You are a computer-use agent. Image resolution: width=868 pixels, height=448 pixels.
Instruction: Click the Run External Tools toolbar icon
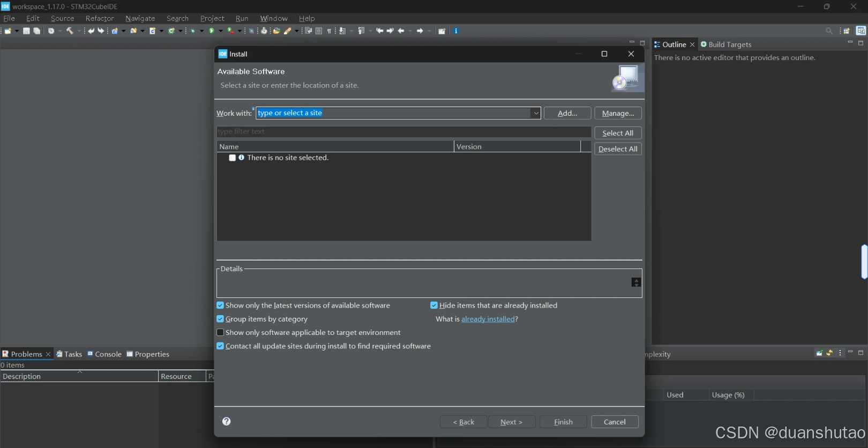231,31
